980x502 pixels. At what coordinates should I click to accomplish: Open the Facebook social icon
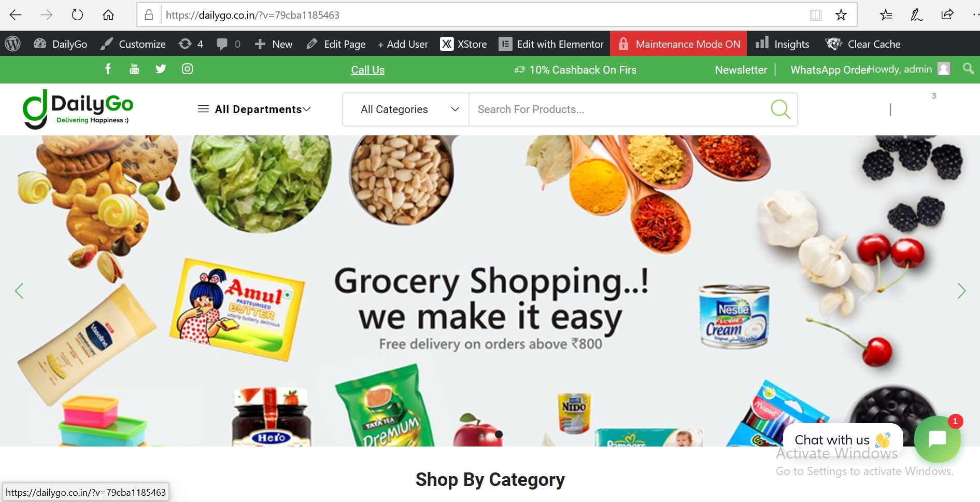[108, 69]
